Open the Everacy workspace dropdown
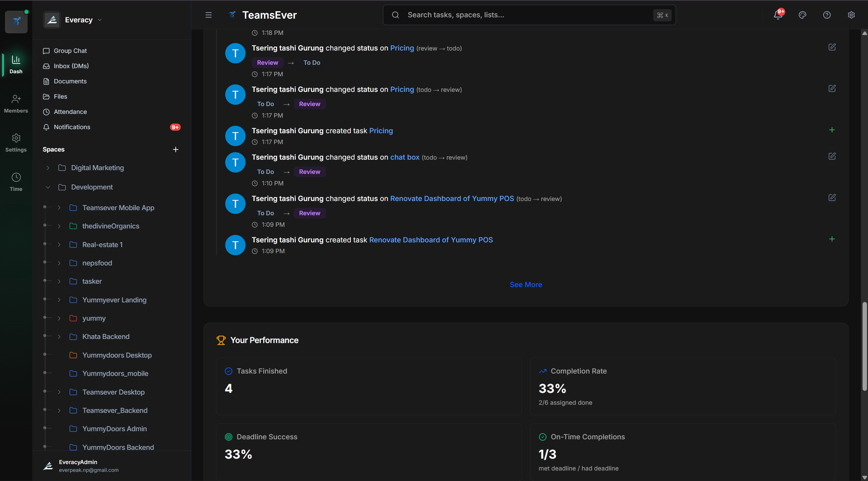 tap(73, 20)
